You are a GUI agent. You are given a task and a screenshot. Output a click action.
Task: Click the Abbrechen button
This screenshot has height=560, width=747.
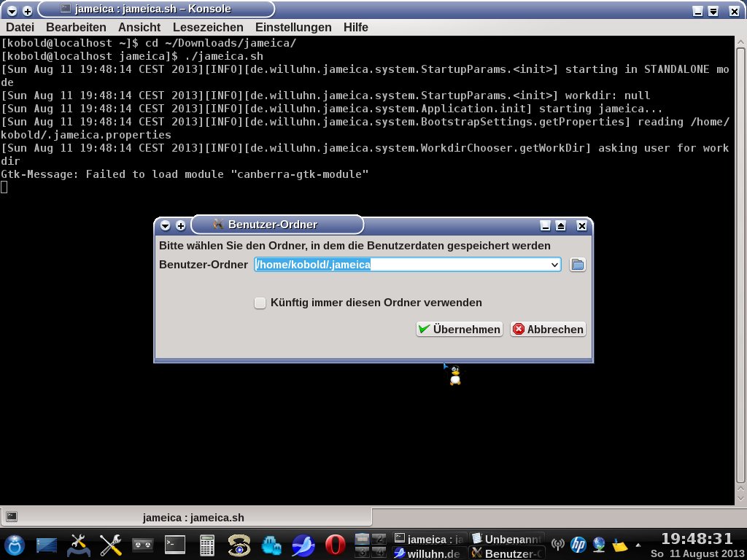pos(548,329)
